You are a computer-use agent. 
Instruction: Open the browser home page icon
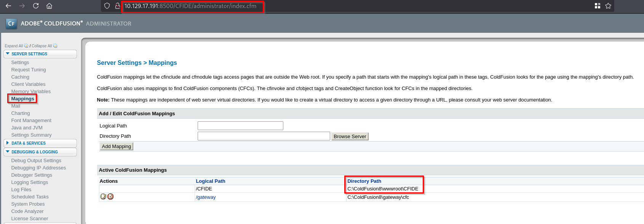click(49, 6)
